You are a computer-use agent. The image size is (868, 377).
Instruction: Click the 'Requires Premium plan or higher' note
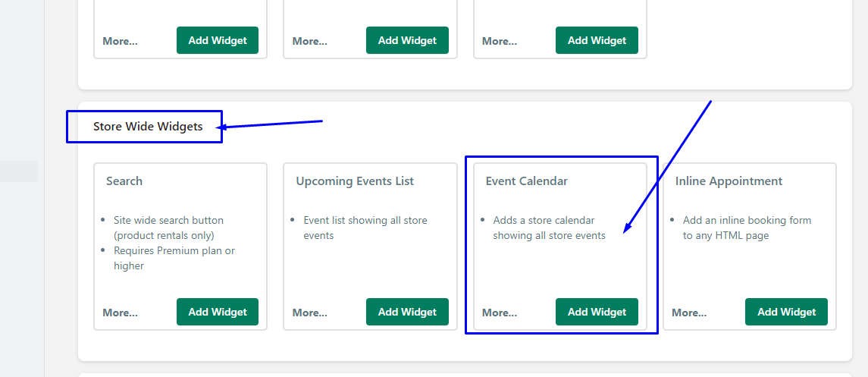[174, 258]
